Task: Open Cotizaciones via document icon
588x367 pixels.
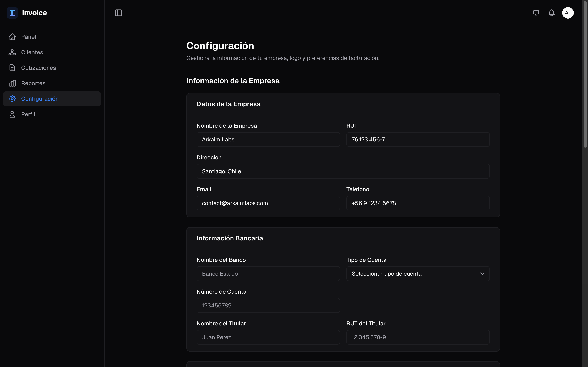Action: click(12, 68)
